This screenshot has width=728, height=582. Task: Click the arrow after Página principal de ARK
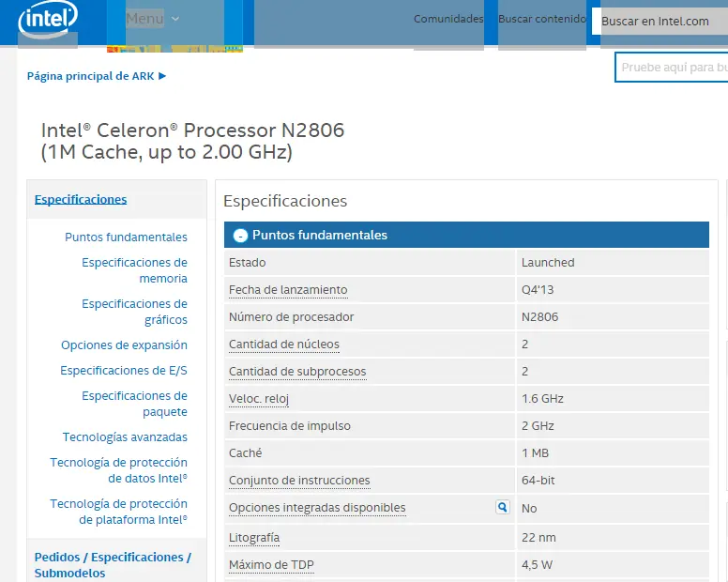(162, 76)
